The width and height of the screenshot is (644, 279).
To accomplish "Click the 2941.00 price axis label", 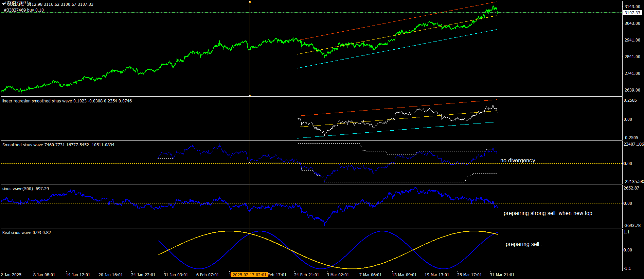I will (632, 40).
